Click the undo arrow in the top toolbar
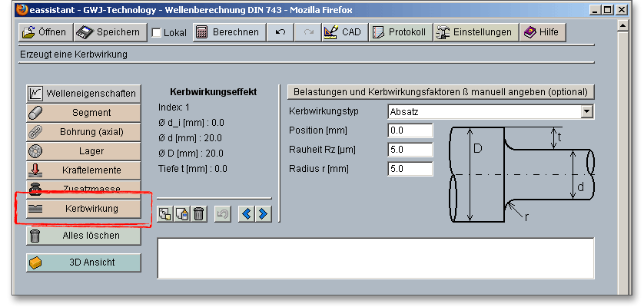 [x=281, y=32]
